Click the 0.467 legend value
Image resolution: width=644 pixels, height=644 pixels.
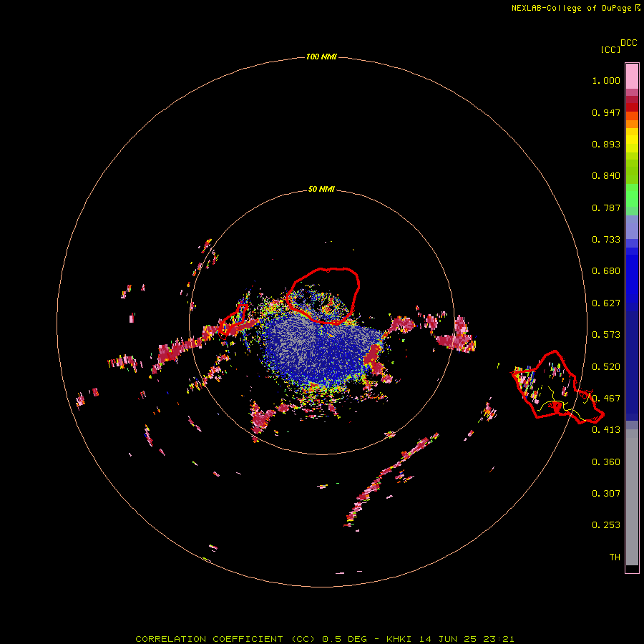click(x=606, y=399)
